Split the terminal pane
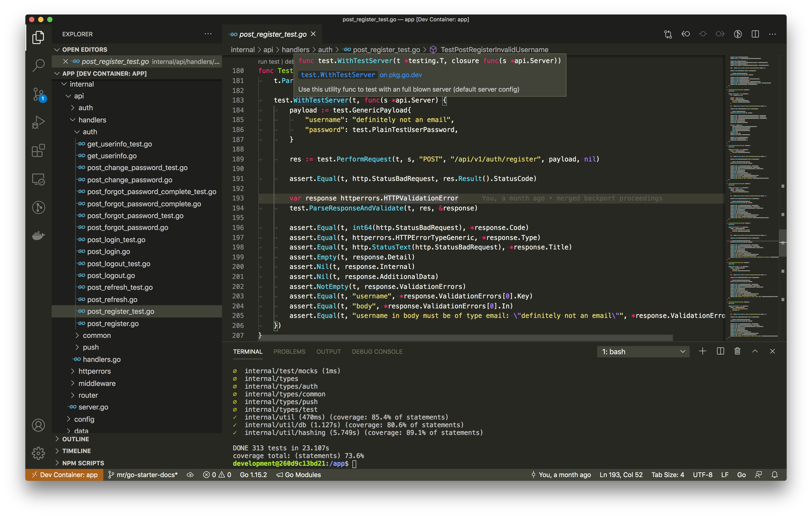812x517 pixels. click(x=720, y=351)
